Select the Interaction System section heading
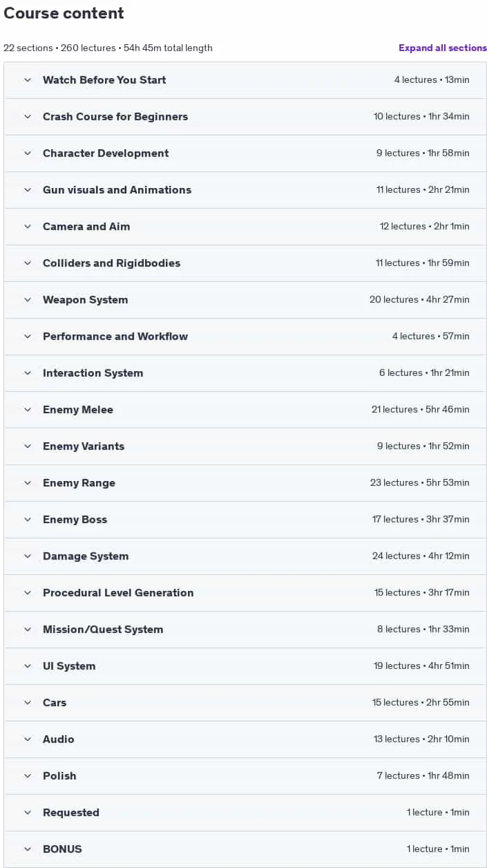The image size is (487, 868). click(93, 373)
